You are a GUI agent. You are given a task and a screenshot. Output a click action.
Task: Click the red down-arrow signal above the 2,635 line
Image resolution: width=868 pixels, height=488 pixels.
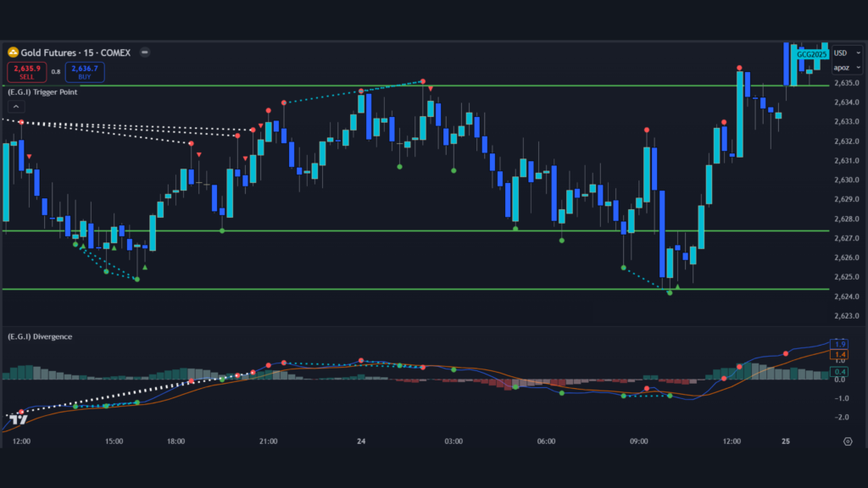click(x=431, y=88)
